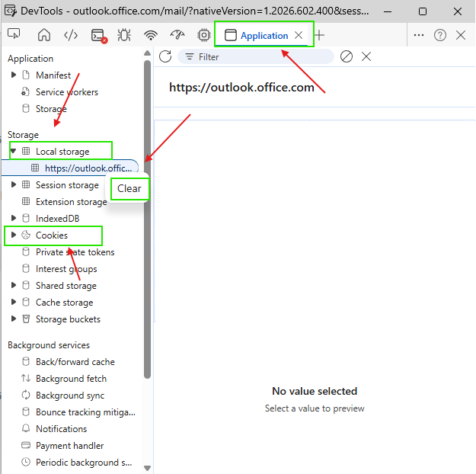
Task: Open Customize and control DevTools menu
Action: (419, 35)
